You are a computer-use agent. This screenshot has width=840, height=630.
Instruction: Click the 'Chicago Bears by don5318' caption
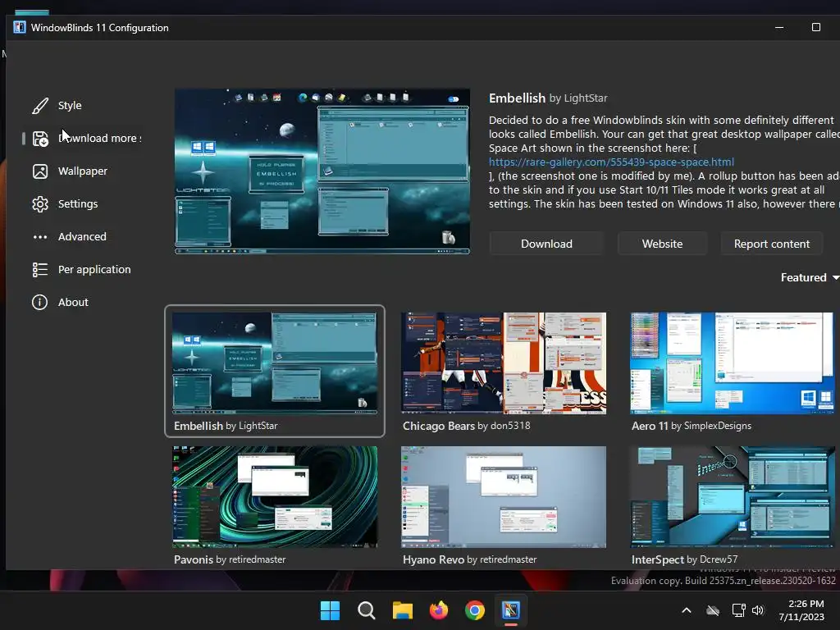(x=466, y=426)
